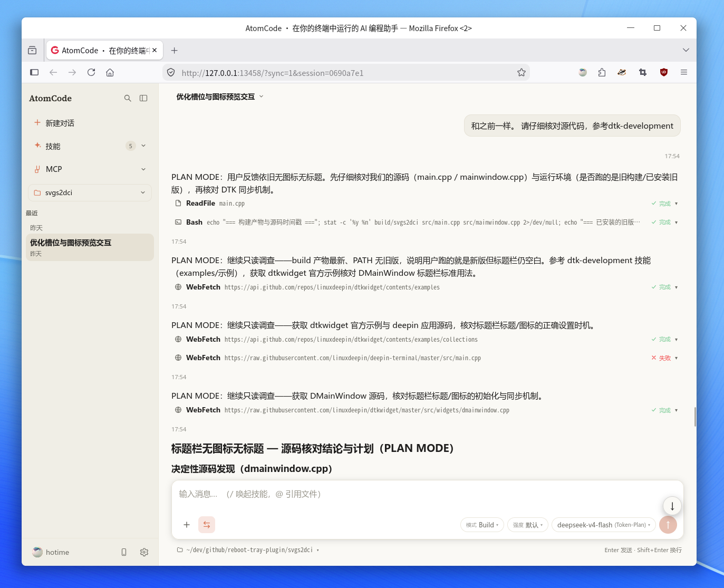Jump to bottom with down-arrow button
This screenshot has height=588, width=724.
(x=672, y=506)
